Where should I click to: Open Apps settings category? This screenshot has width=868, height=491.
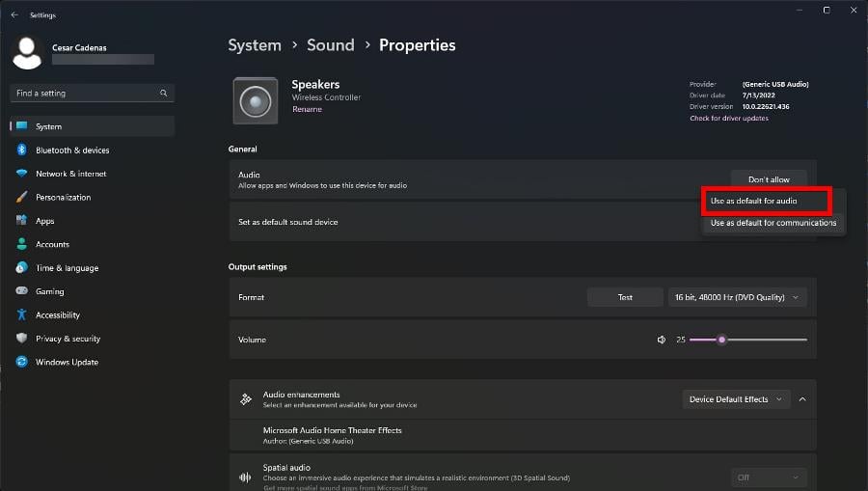coord(92,221)
